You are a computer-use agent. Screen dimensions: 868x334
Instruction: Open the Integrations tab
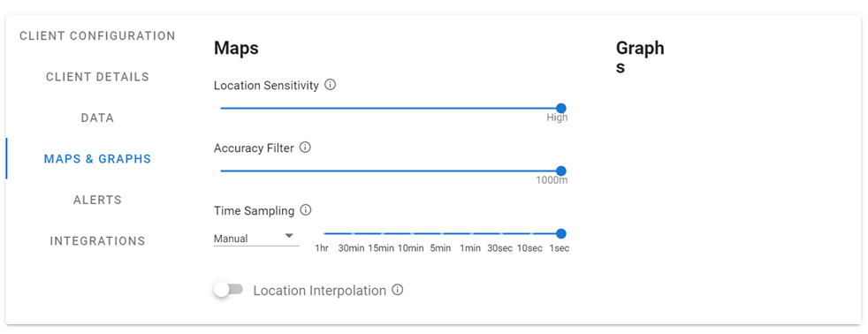(97, 241)
